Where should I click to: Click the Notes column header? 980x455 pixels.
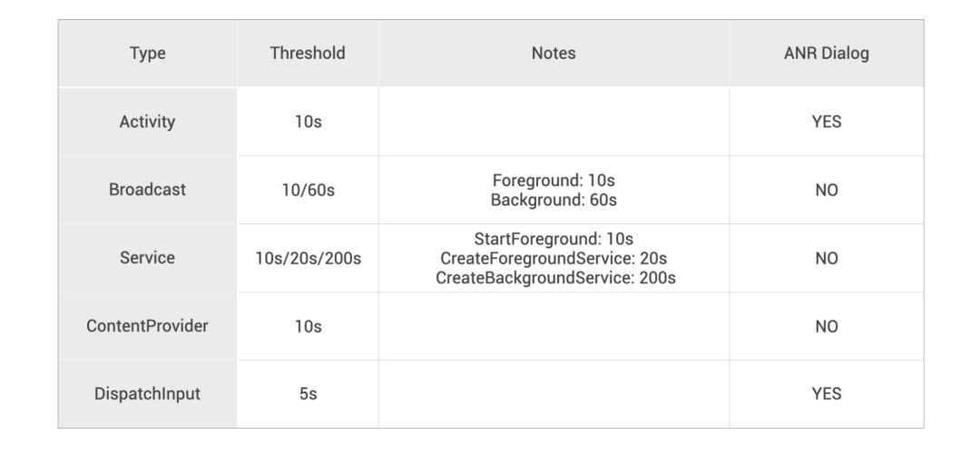pyautogui.click(x=554, y=54)
